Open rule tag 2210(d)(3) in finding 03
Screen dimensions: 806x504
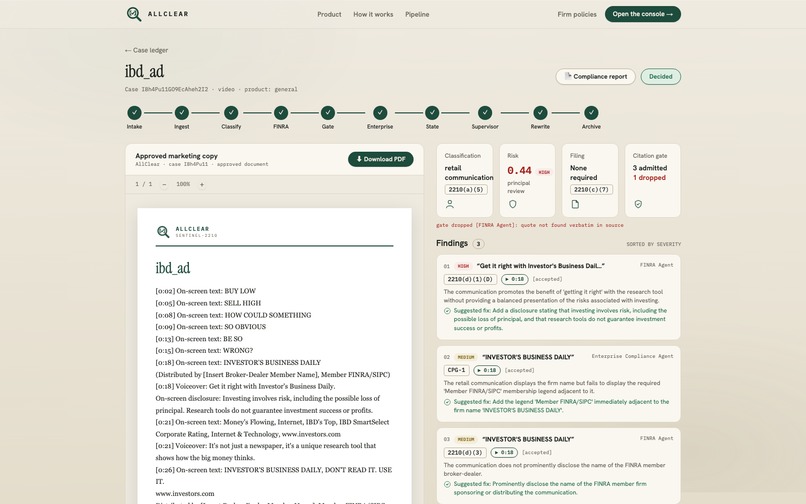[x=465, y=453]
